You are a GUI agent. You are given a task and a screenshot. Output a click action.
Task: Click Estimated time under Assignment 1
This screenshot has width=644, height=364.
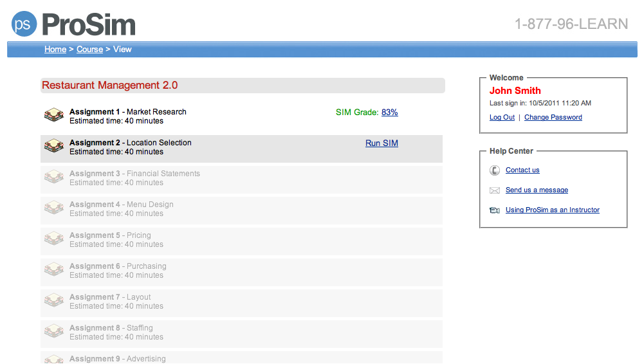point(116,121)
